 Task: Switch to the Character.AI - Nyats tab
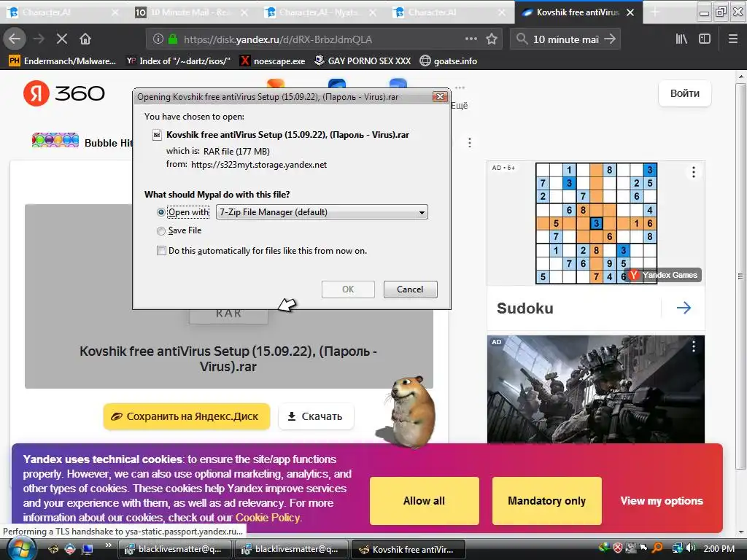tap(320, 12)
